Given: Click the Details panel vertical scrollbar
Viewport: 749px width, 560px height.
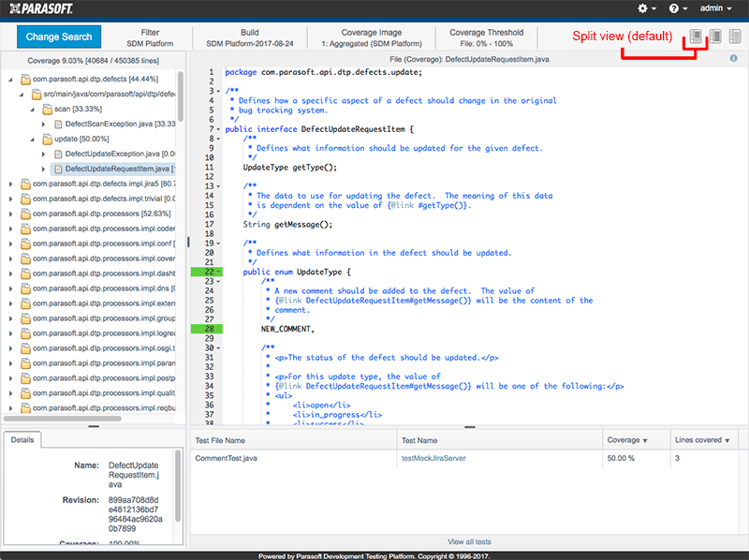Looking at the screenshot, I should pos(178,485).
